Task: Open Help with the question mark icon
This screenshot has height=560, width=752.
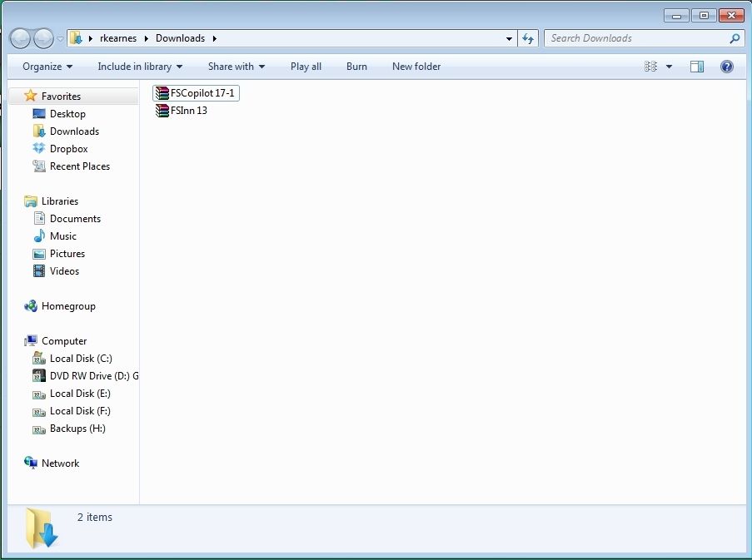Action: pos(726,67)
